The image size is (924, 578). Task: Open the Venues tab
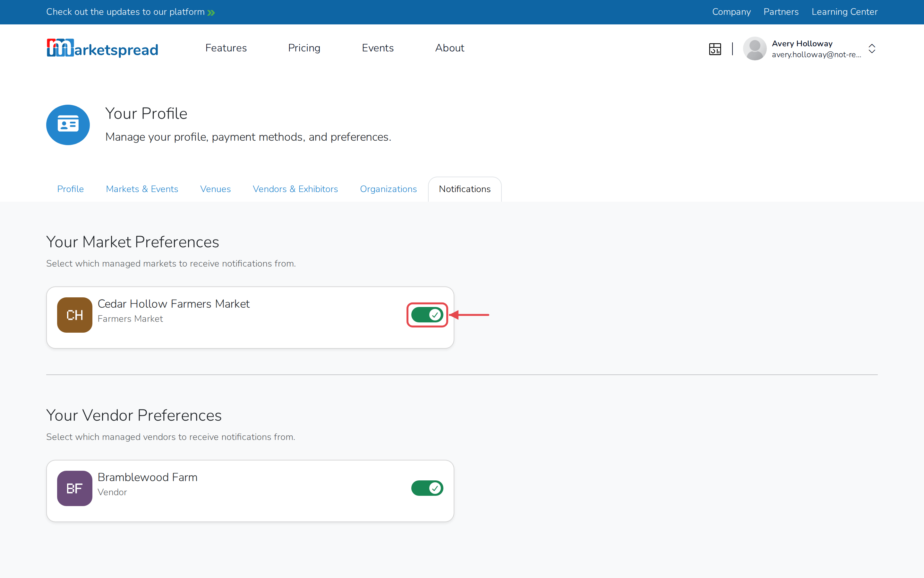(215, 189)
